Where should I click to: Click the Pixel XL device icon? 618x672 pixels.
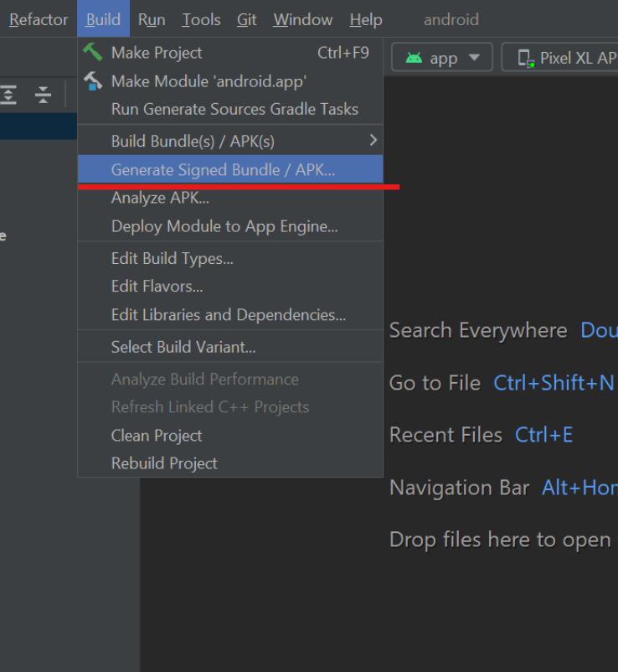click(x=526, y=58)
